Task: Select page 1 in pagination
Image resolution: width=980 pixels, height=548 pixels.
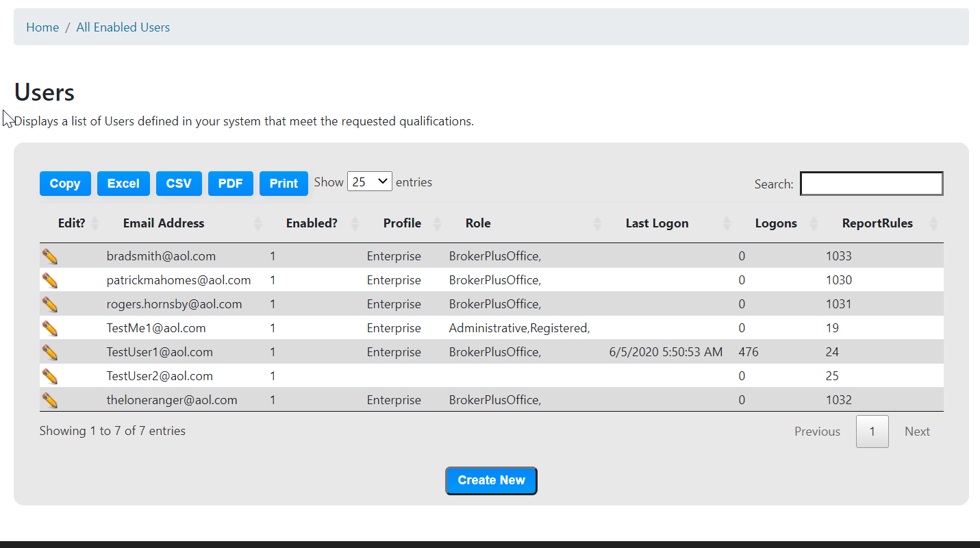Action: [x=872, y=432]
